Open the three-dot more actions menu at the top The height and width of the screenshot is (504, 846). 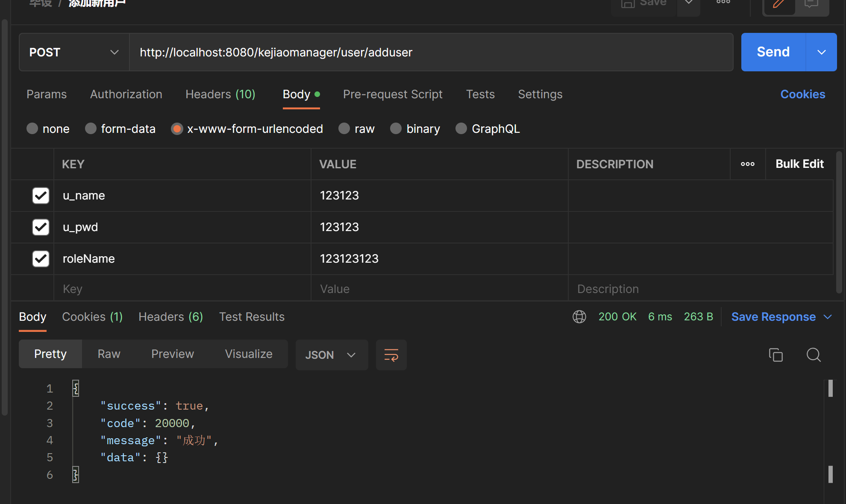[723, 3]
